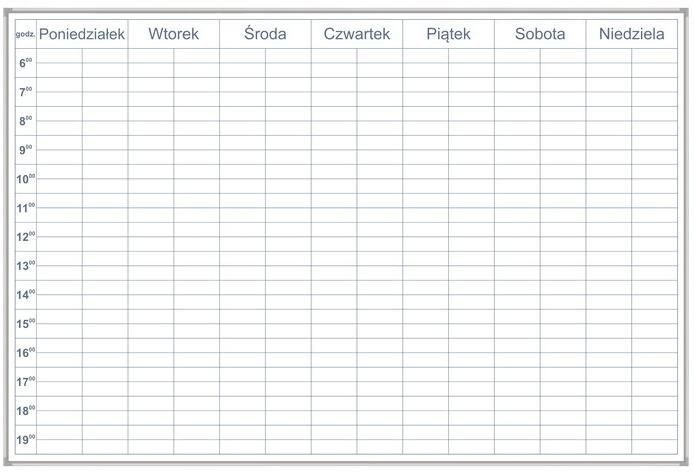Click the 18:00 hour row label
This screenshot has width=694, height=472.
coord(26,410)
